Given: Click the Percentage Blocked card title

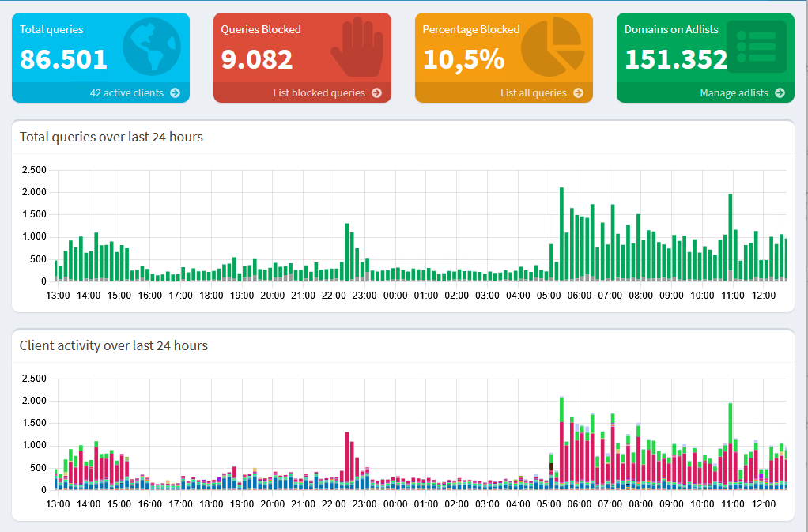Looking at the screenshot, I should [471, 29].
